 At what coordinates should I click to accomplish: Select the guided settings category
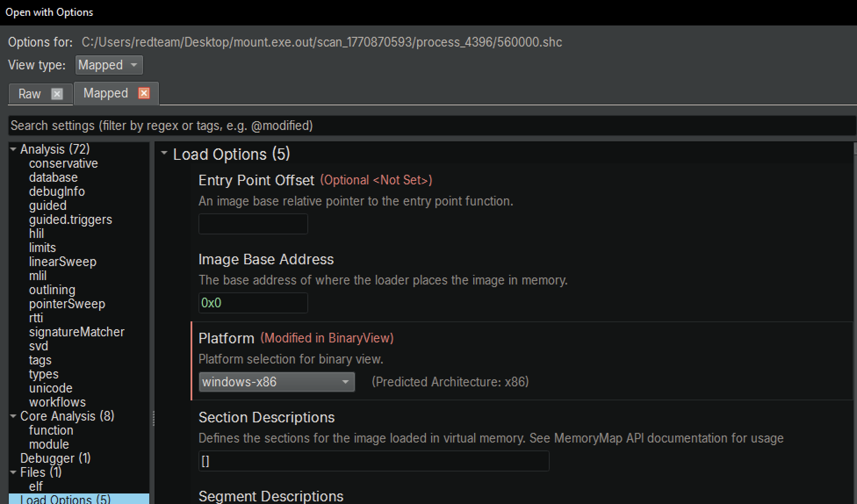coord(47,205)
